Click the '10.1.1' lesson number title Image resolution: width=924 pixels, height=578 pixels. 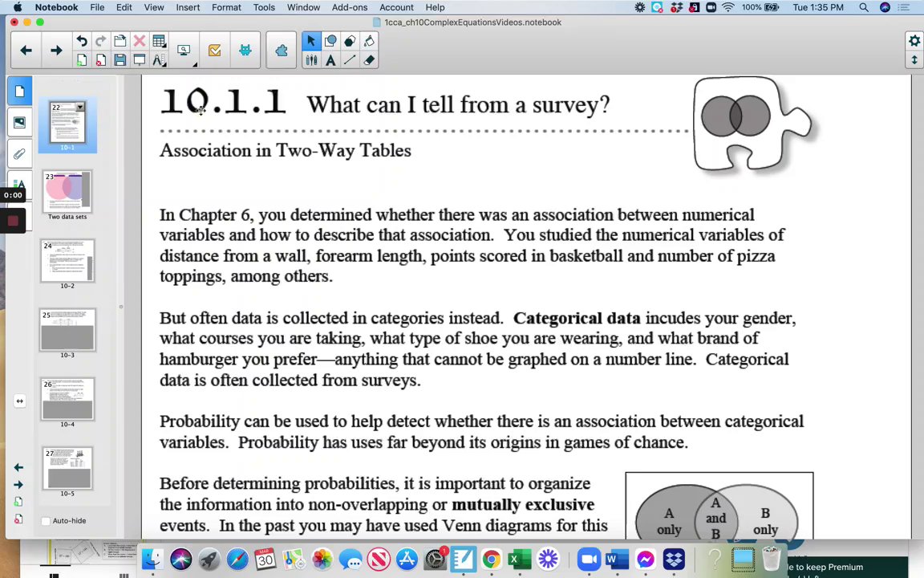click(x=223, y=103)
